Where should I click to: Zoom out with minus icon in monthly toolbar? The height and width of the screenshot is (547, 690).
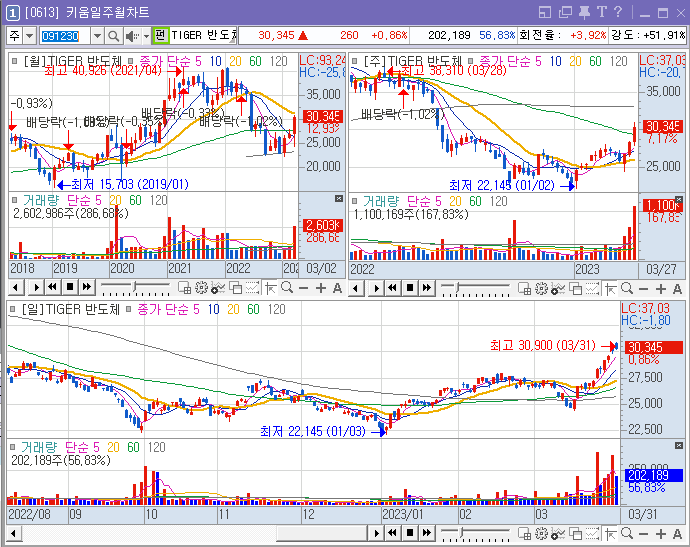[304, 288]
